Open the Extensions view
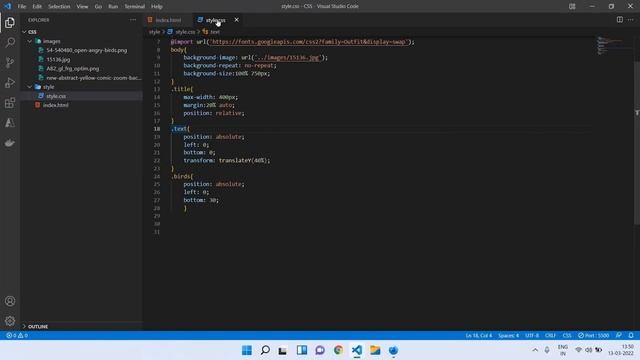Viewport: 640px width, 360px height. coord(10,102)
